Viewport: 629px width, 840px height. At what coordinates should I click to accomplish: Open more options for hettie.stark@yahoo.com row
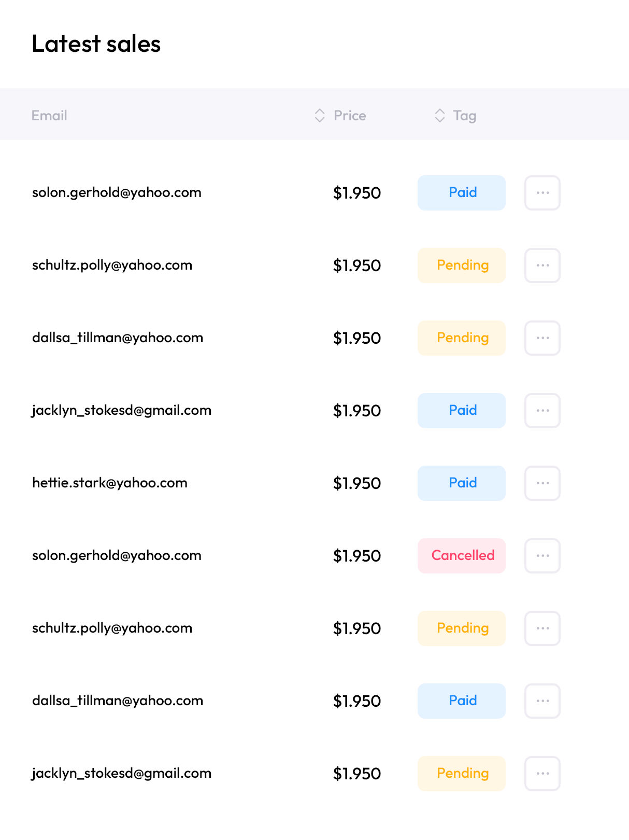pyautogui.click(x=542, y=483)
